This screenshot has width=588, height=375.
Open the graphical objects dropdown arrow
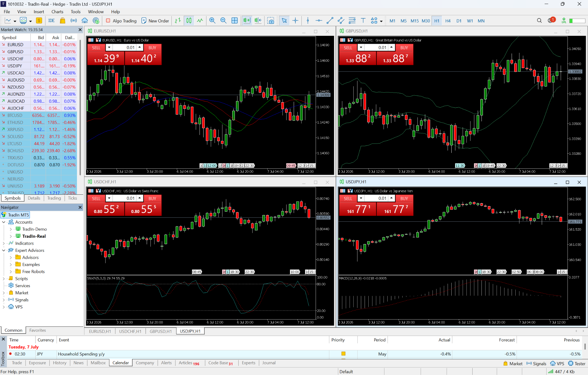[x=381, y=21]
